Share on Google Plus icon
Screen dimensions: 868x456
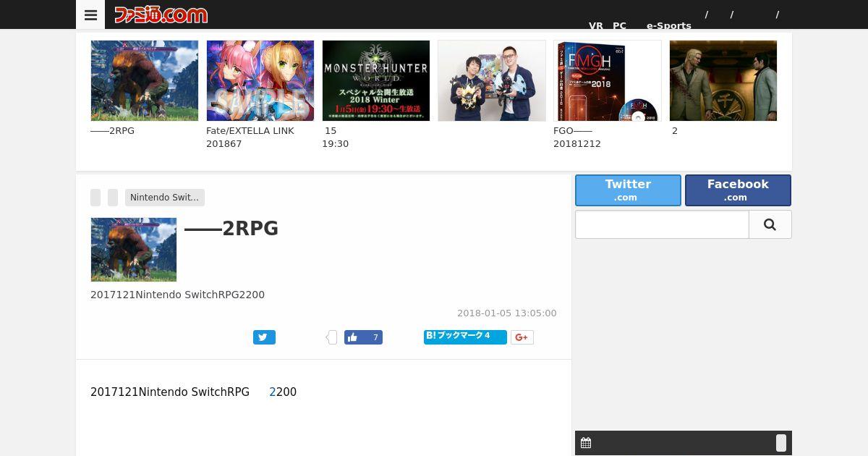pyautogui.click(x=522, y=337)
